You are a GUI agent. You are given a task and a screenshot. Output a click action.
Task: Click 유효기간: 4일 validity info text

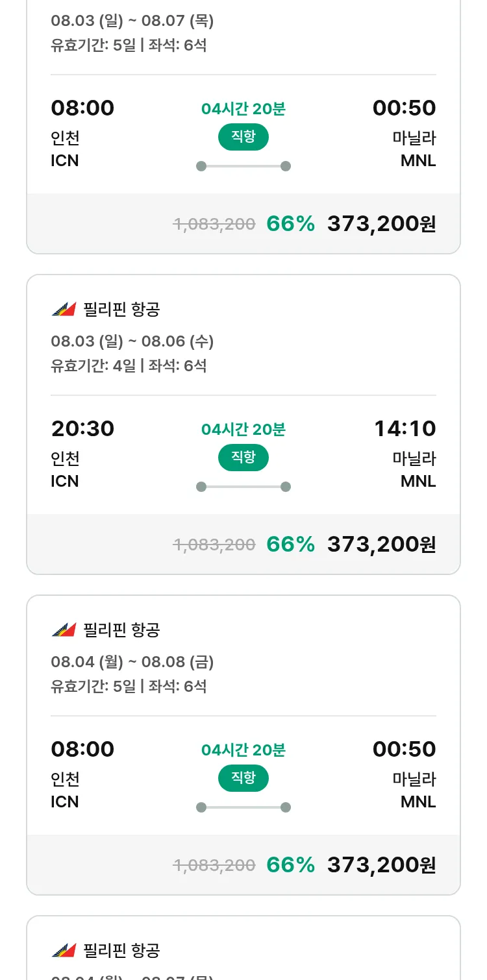pyautogui.click(x=94, y=365)
